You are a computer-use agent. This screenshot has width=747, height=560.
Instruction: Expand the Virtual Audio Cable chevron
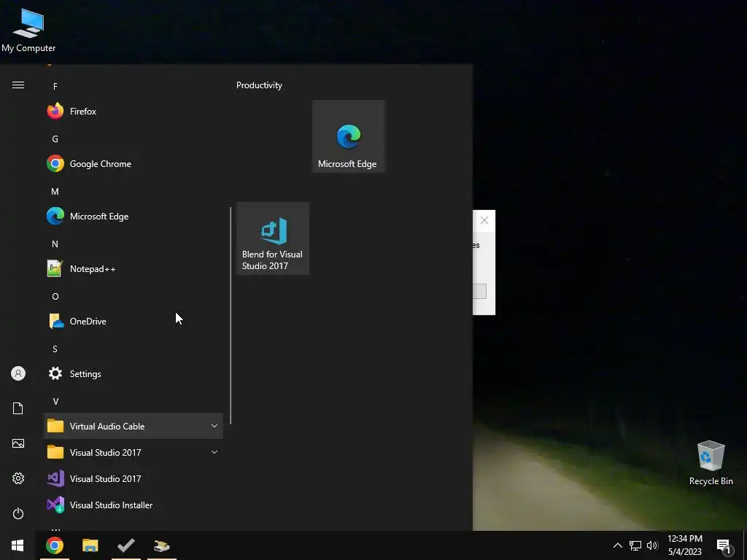[x=214, y=426]
